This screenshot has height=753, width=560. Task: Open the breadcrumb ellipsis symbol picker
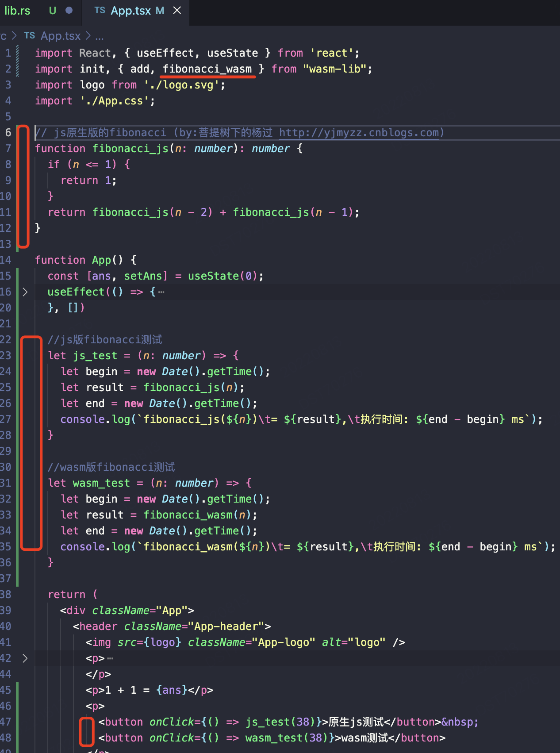(x=100, y=36)
